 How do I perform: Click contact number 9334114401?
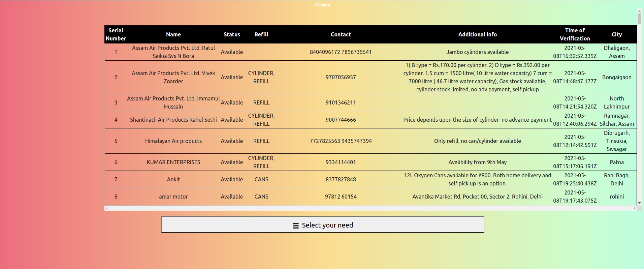coord(341,162)
